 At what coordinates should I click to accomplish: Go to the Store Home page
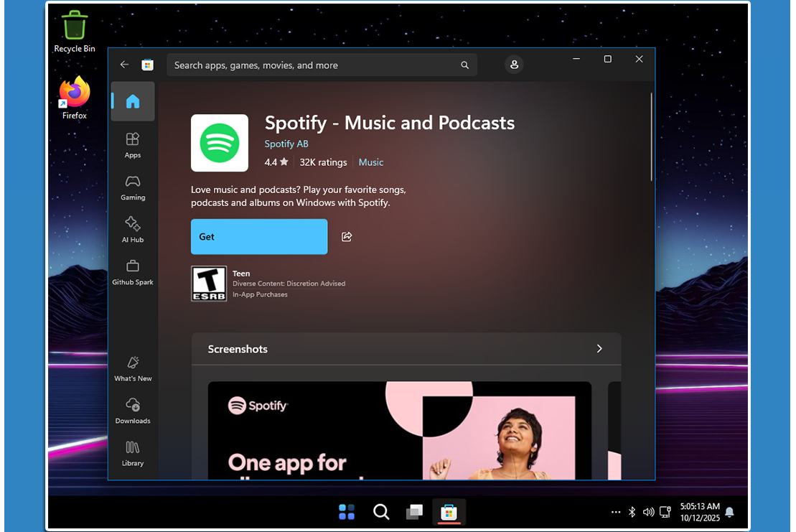[133, 102]
